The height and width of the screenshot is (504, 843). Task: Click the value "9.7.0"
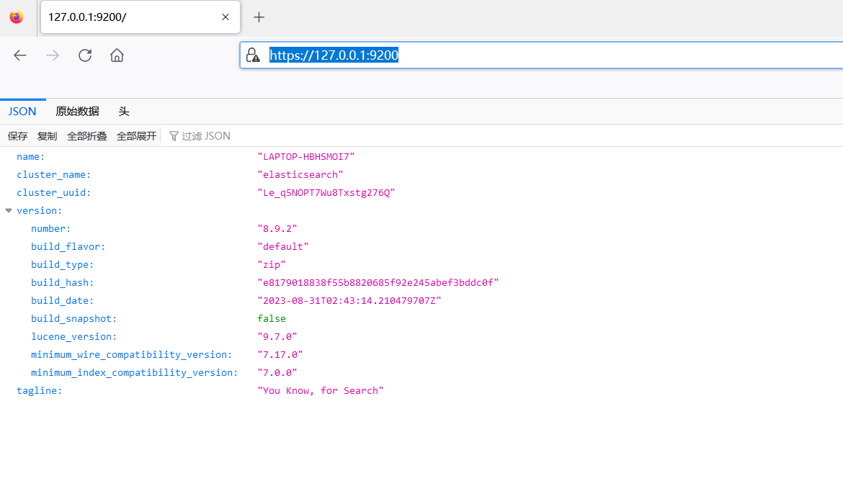click(x=277, y=336)
